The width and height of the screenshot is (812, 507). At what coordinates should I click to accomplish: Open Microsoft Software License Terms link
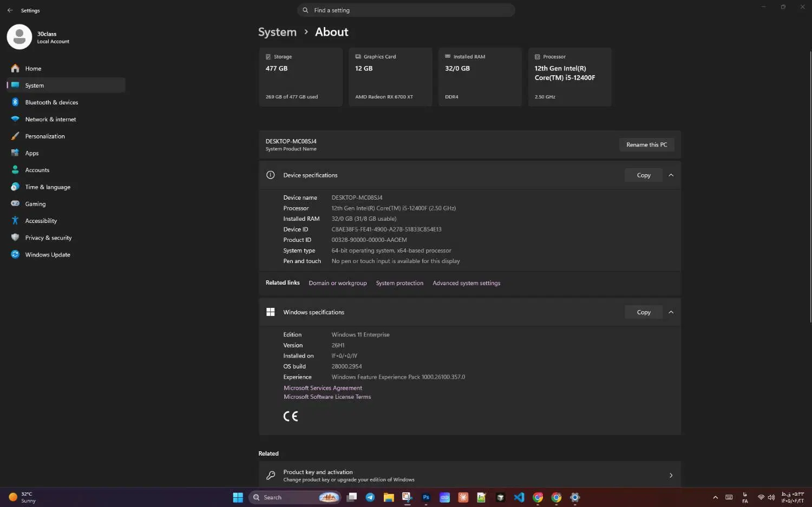tap(327, 397)
